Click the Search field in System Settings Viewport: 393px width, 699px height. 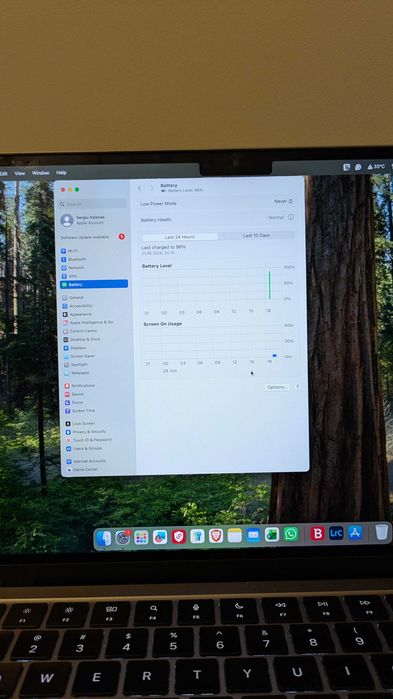pos(93,204)
